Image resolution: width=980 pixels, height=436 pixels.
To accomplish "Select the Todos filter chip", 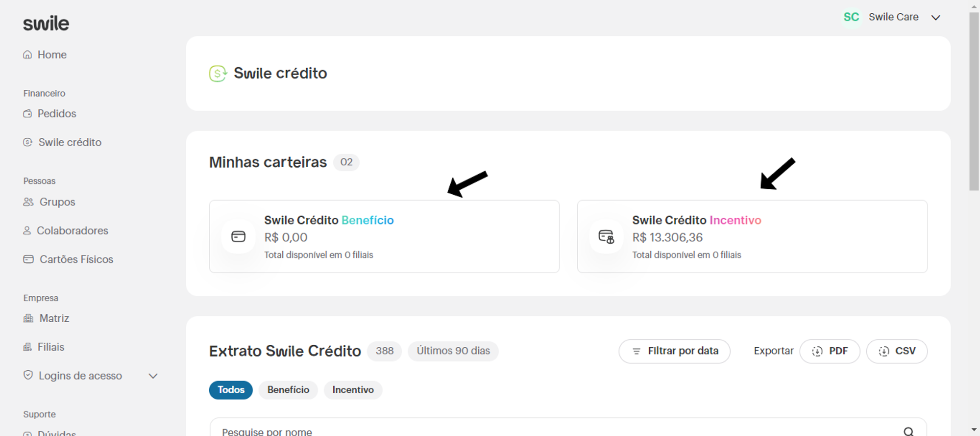I will click(x=231, y=390).
